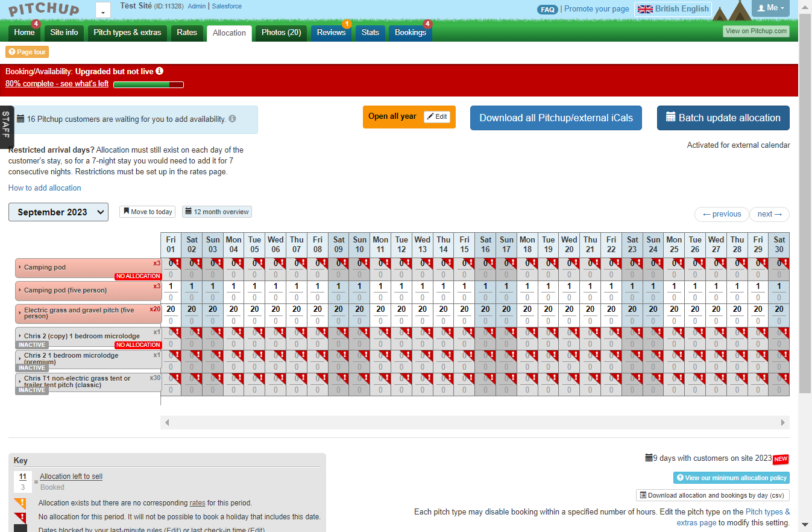Go to the Rates tab
Screen dimensions: 812x532
coord(187,33)
